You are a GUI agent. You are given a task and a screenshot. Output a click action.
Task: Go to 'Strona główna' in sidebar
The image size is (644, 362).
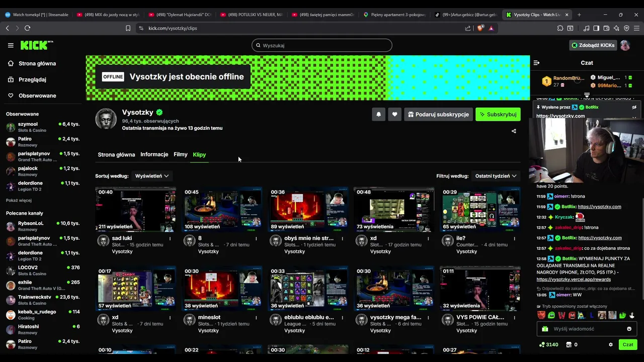click(x=37, y=63)
